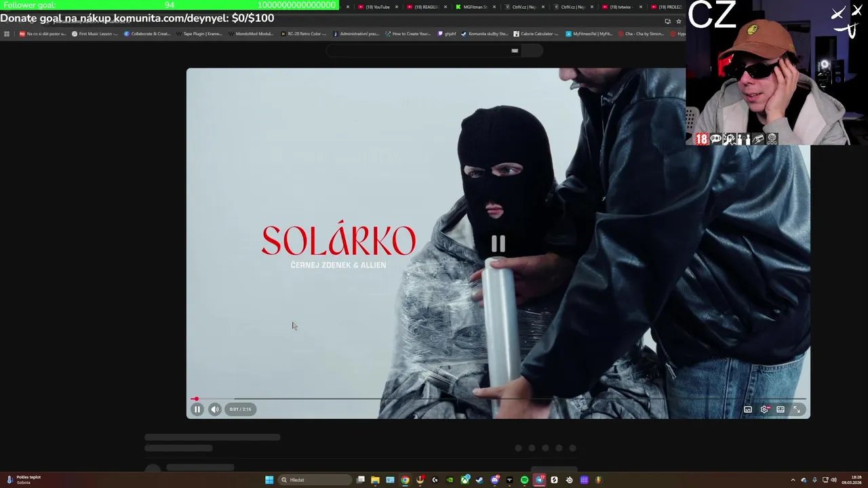This screenshot has width=868, height=488.
Task: Bookmark this page with the star icon
Action: 678,22
